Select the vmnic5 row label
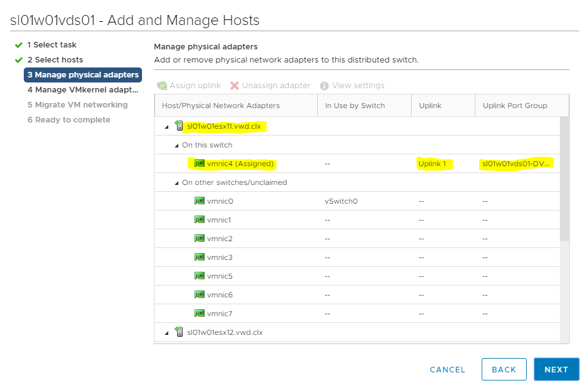This screenshot has width=588, height=388. point(220,276)
